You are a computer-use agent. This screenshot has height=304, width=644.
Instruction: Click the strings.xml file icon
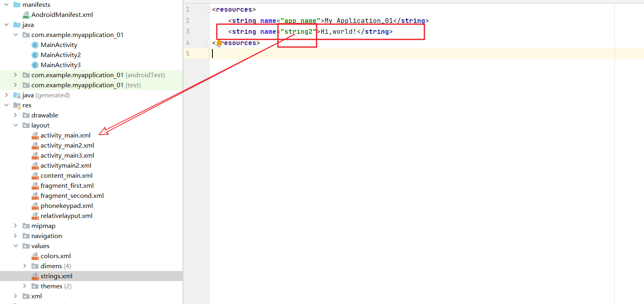point(35,276)
